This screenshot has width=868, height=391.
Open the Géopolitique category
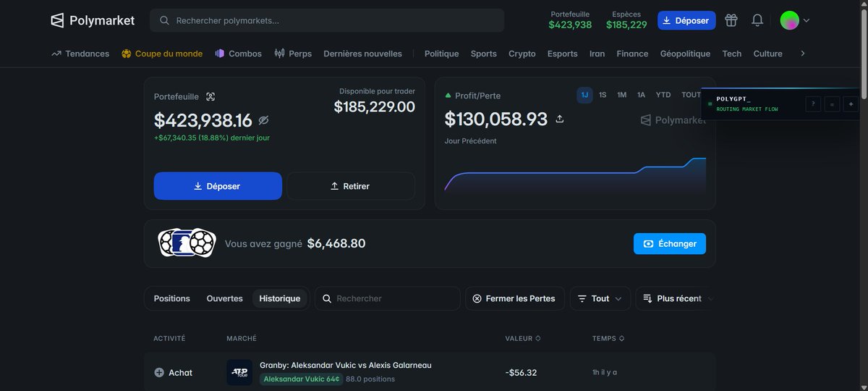tap(685, 54)
